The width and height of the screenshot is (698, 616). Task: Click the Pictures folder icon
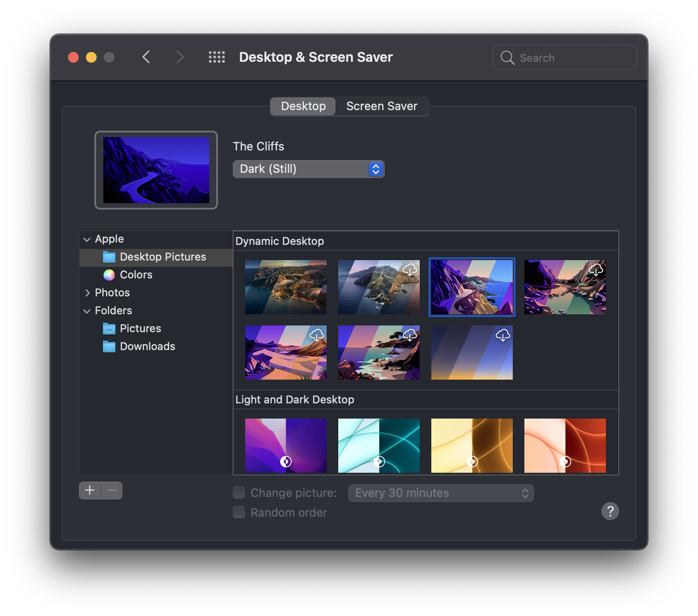(109, 329)
